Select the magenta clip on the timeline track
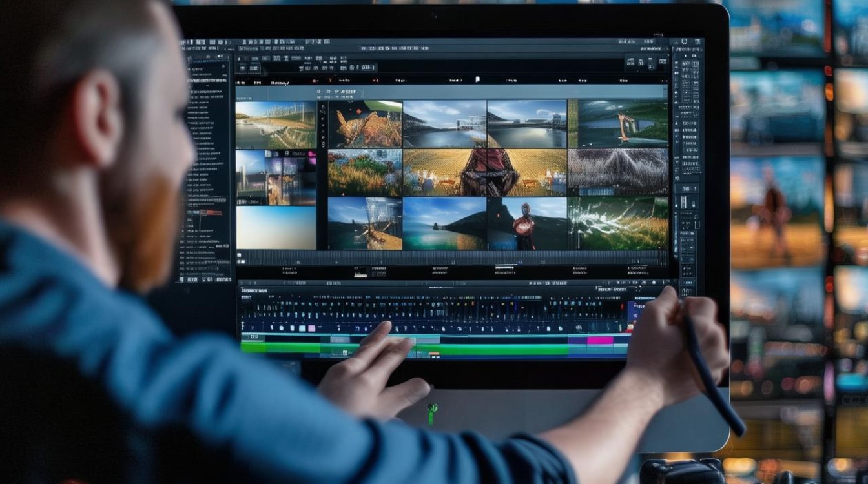The height and width of the screenshot is (484, 868). pyautogui.click(x=600, y=340)
